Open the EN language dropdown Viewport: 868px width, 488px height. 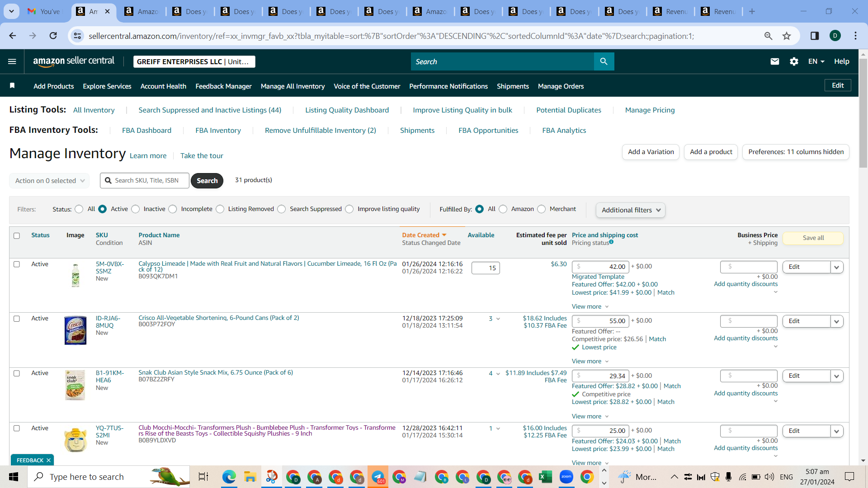click(816, 61)
